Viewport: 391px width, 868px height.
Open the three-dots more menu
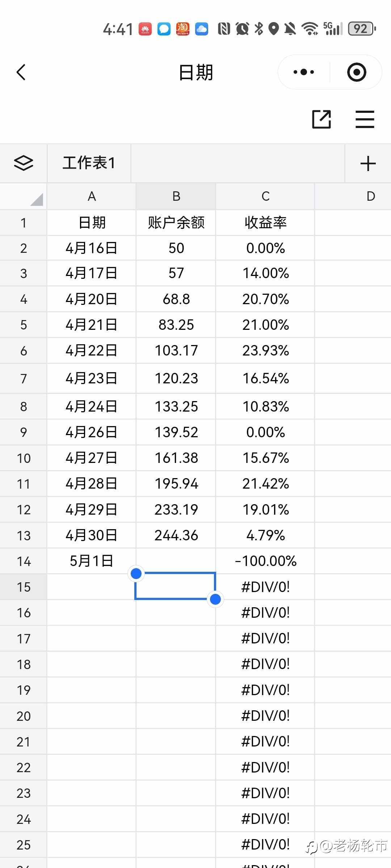[x=304, y=72]
